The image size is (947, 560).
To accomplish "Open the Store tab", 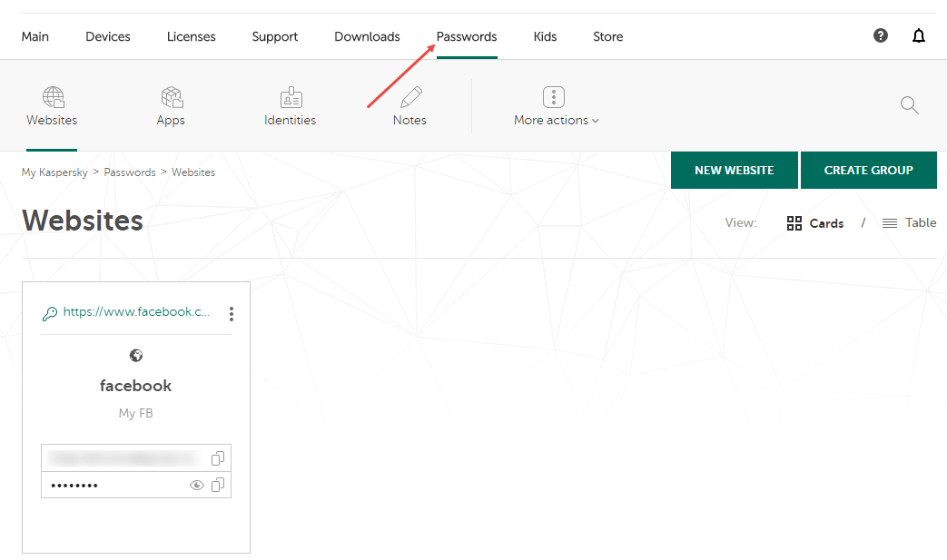I will point(608,37).
